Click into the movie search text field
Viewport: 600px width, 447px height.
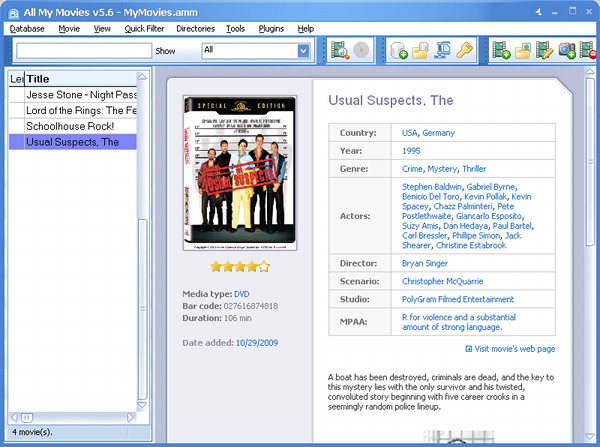(x=84, y=51)
